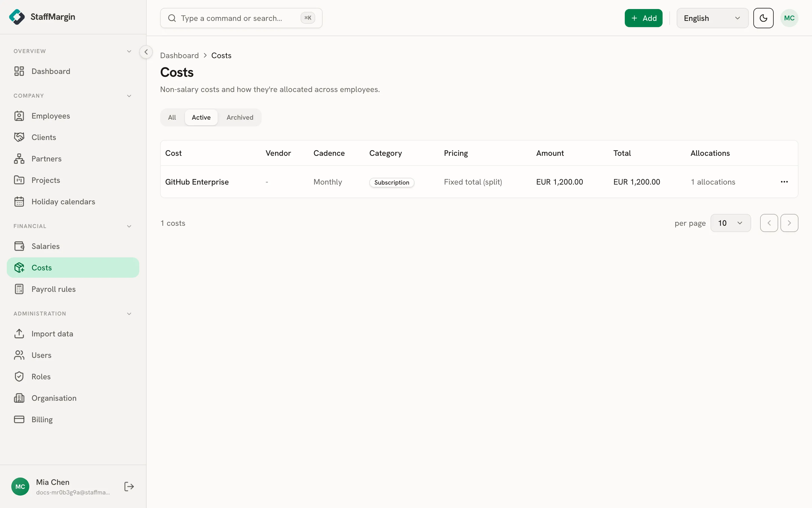Viewport: 812px width, 508px height.
Task: Select the Active tab
Action: (x=201, y=117)
